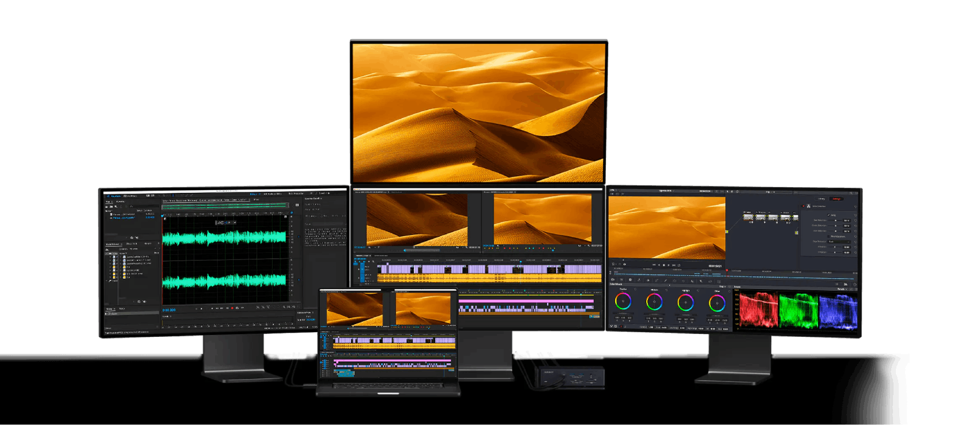Select the pink clip on center monitor's lower timeline

point(526,301)
